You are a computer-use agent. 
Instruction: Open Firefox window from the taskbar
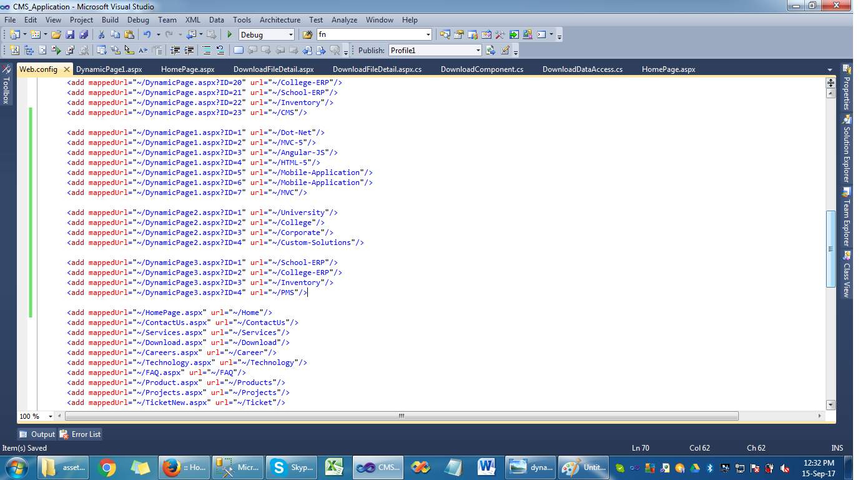(184, 467)
